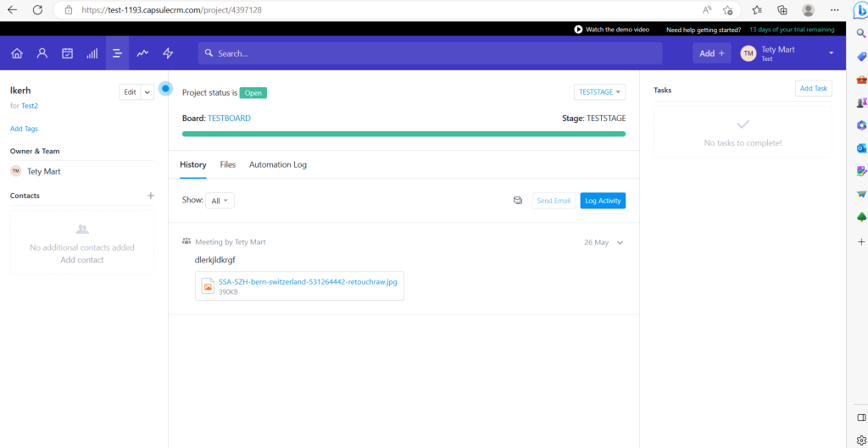Open the Projects list icon in navbar
The image size is (868, 448).
(117, 53)
